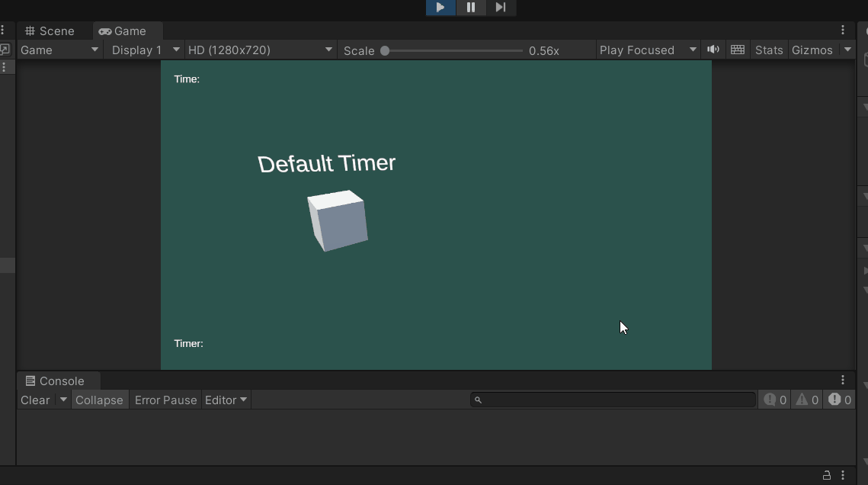This screenshot has width=868, height=485.
Task: Toggle info messages counter in Console
Action: 775,400
